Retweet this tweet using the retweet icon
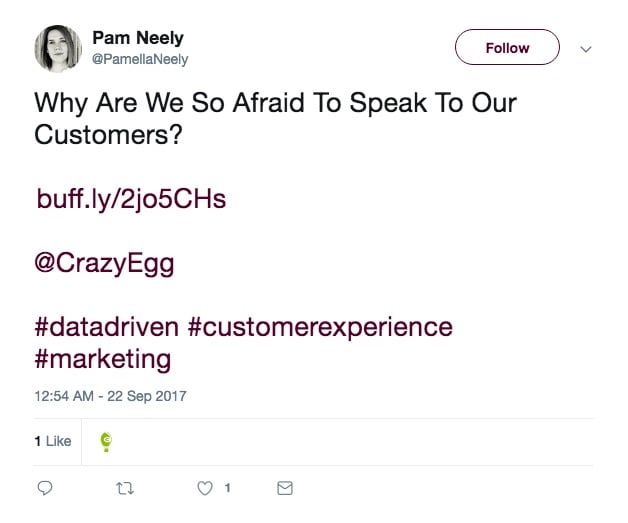This screenshot has height=523, width=628. tap(125, 488)
